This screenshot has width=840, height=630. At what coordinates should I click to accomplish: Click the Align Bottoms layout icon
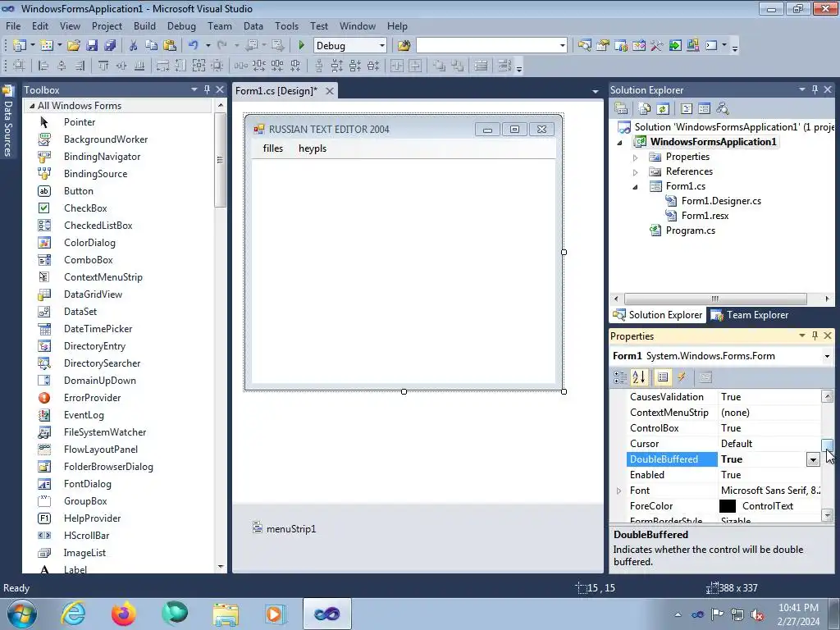[x=139, y=66]
